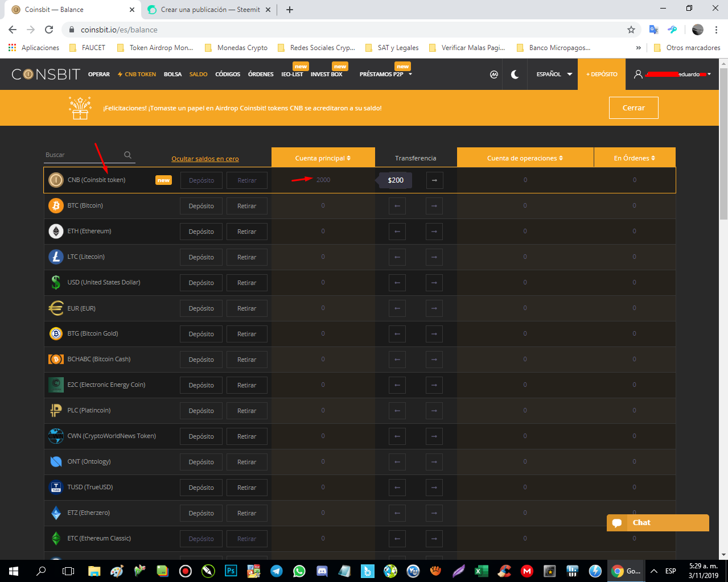Open a new browser tab
This screenshot has width=728, height=582.
(x=290, y=10)
